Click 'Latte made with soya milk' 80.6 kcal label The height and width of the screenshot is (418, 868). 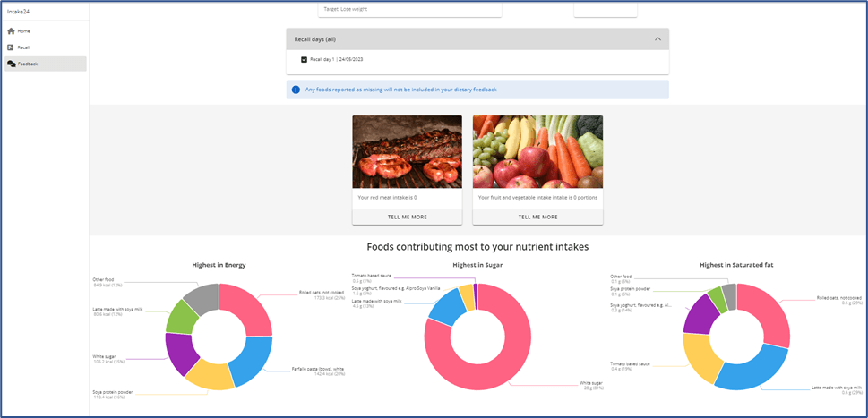click(x=117, y=311)
